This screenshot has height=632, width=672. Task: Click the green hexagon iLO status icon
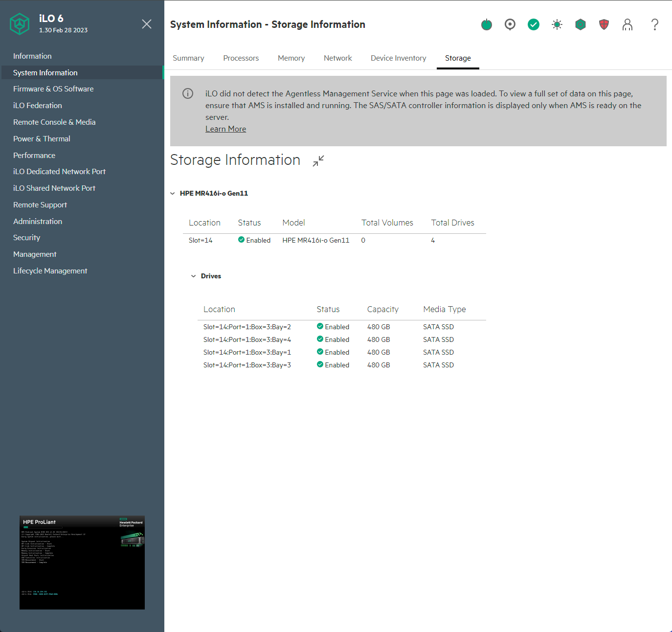[x=580, y=24]
